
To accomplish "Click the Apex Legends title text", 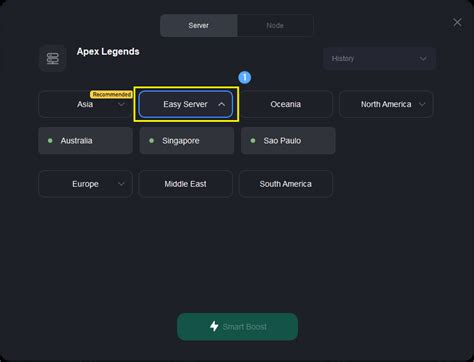I will (x=108, y=52).
